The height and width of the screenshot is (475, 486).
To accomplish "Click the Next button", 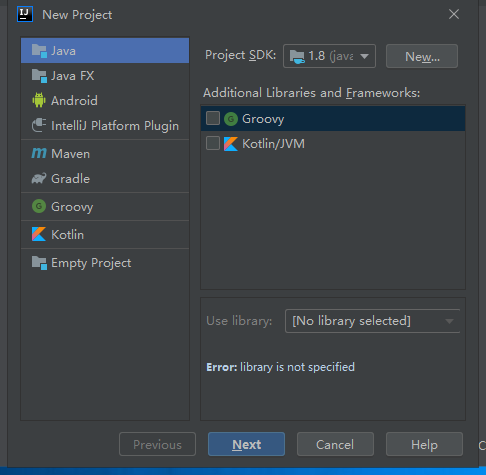I will point(246,444).
